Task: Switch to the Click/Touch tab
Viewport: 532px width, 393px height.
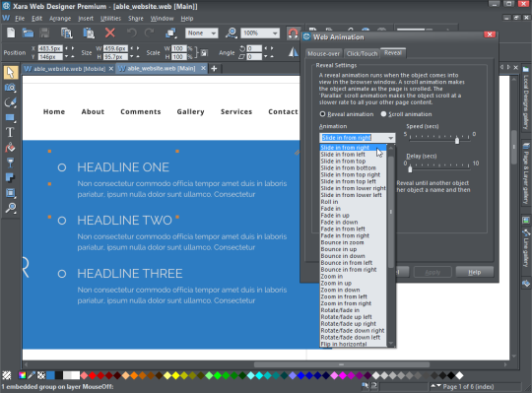Action: [x=362, y=53]
